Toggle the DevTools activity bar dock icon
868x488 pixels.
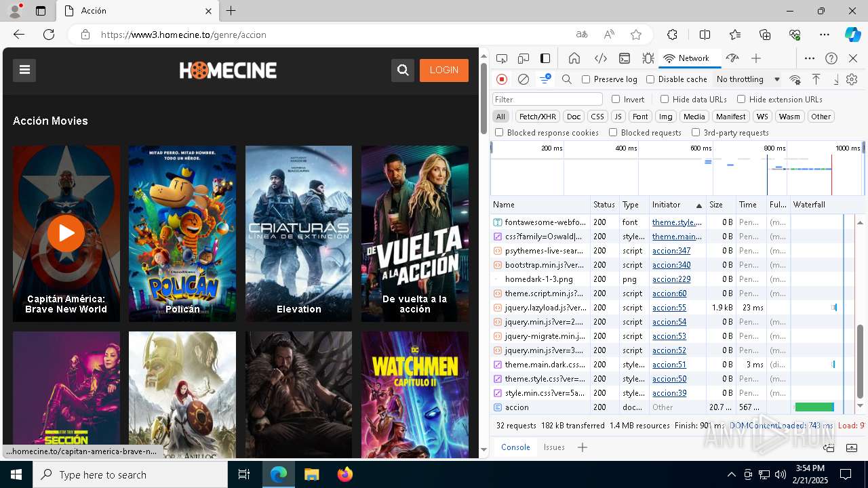click(x=545, y=58)
